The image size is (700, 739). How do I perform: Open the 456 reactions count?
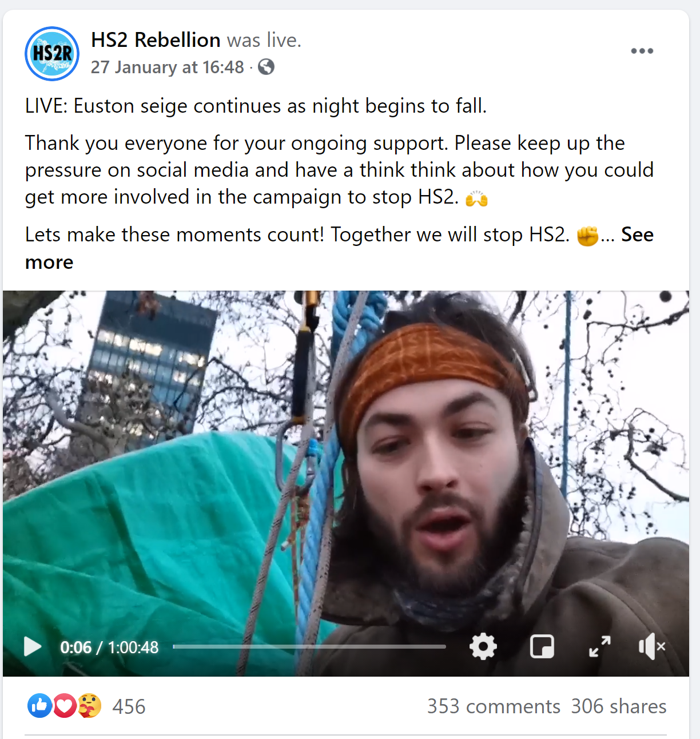(x=129, y=706)
